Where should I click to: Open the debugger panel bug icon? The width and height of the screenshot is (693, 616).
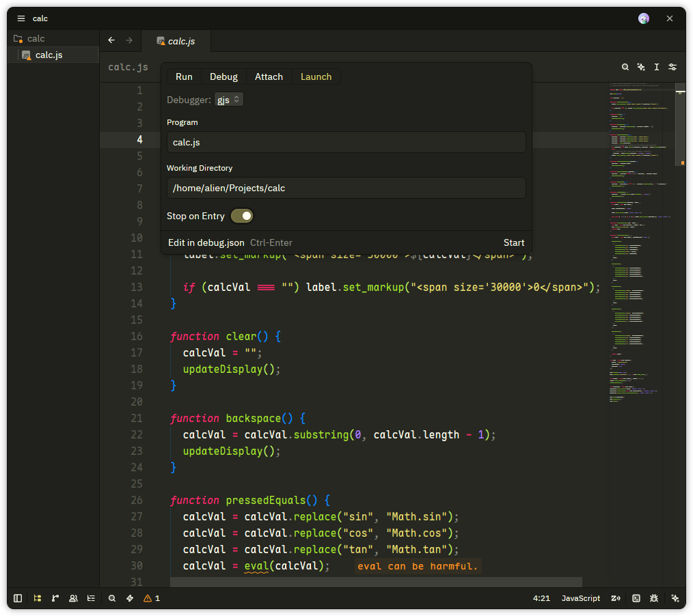click(654, 598)
